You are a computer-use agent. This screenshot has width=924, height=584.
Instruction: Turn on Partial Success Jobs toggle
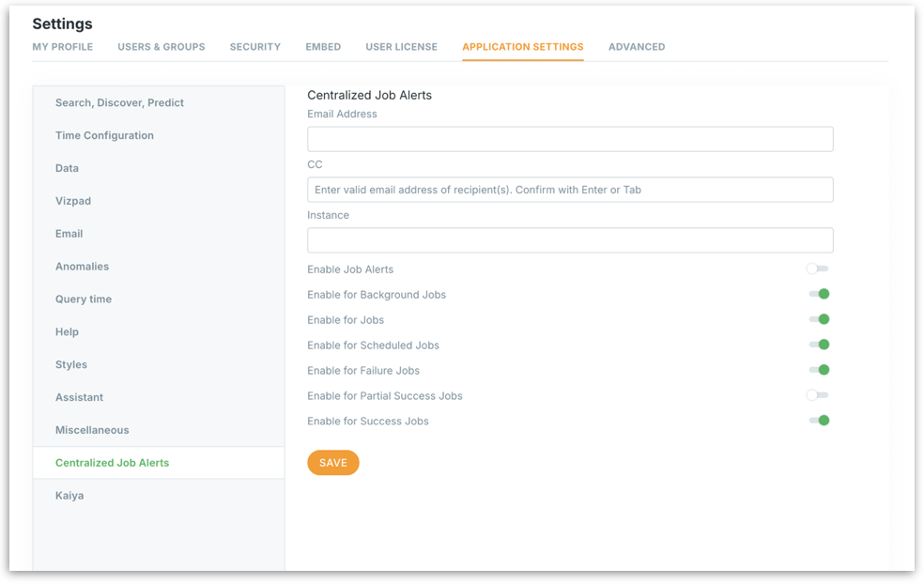coord(817,396)
